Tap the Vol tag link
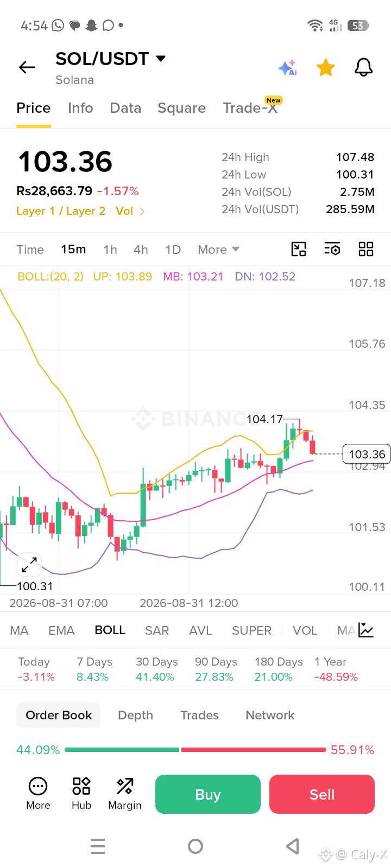The image size is (391, 868). [x=124, y=211]
